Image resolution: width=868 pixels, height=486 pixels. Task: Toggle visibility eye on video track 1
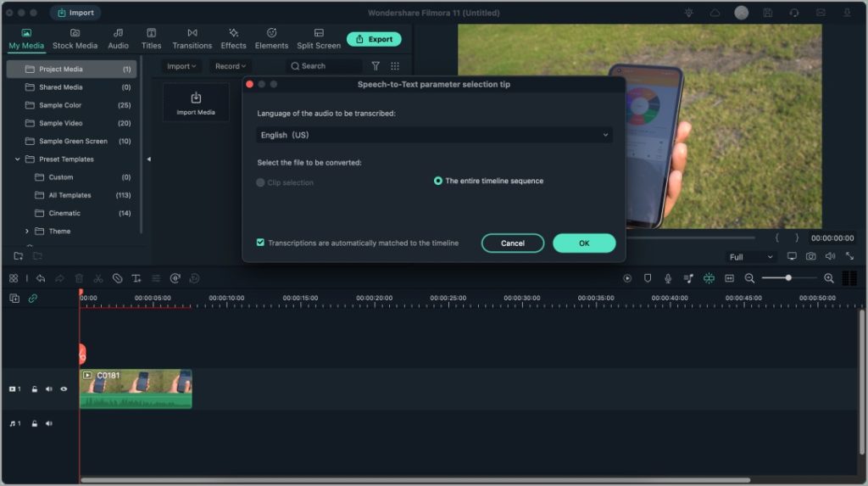[x=64, y=389]
